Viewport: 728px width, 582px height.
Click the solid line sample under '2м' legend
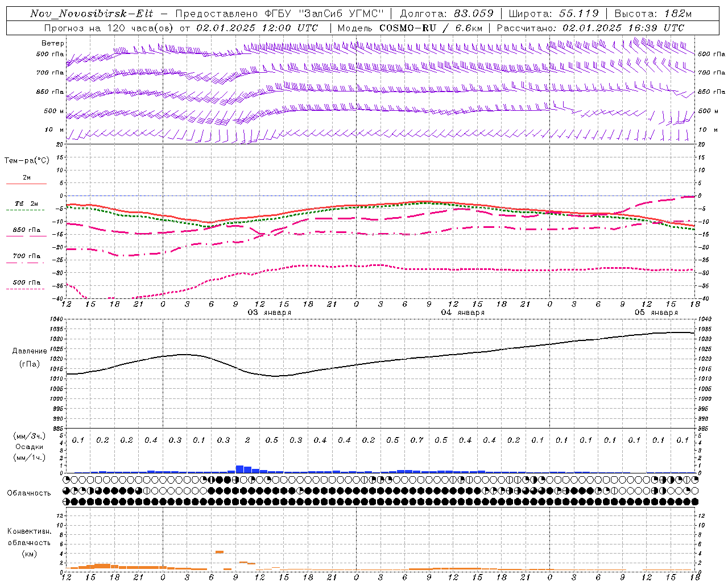pos(26,184)
